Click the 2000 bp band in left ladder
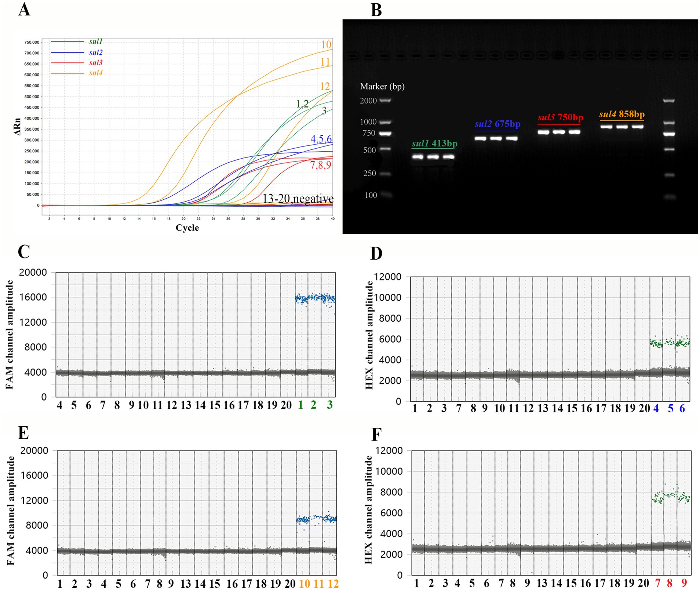 point(385,100)
